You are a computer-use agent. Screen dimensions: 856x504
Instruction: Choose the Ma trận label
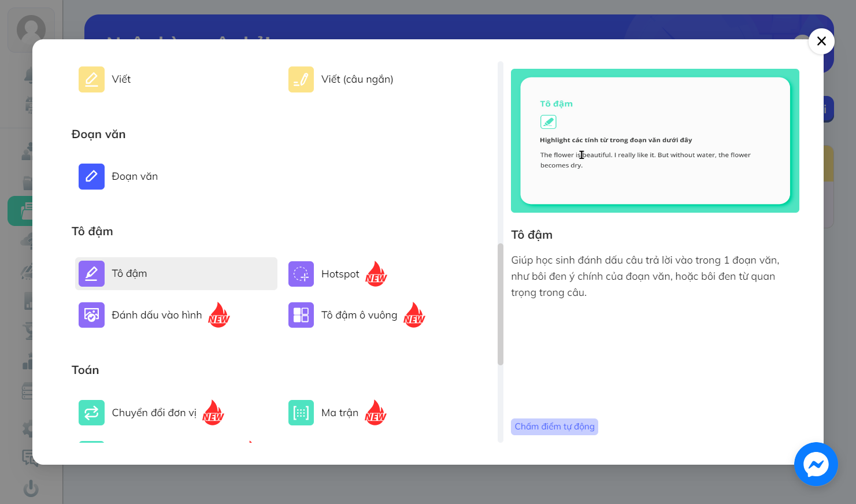[340, 413]
